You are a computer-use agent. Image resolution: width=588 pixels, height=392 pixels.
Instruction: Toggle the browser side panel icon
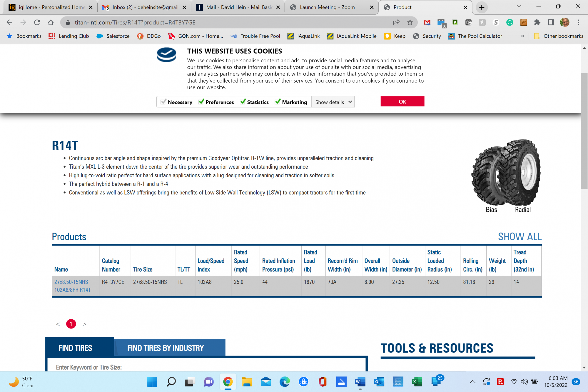click(551, 23)
